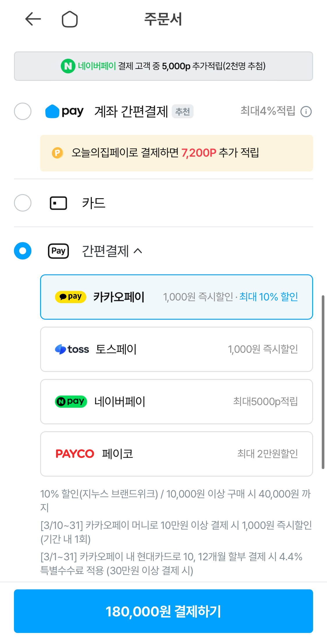Tap the Pay icon beside 간편결제
The width and height of the screenshot is (327, 644).
(x=58, y=251)
